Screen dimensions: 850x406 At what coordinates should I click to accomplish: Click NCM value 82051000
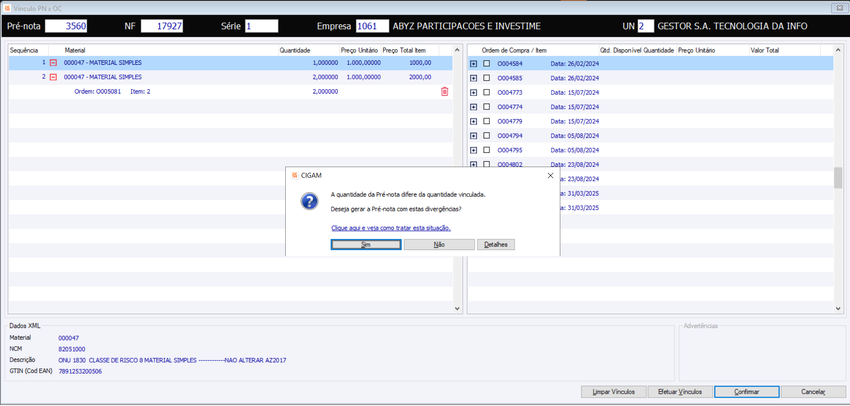click(72, 349)
